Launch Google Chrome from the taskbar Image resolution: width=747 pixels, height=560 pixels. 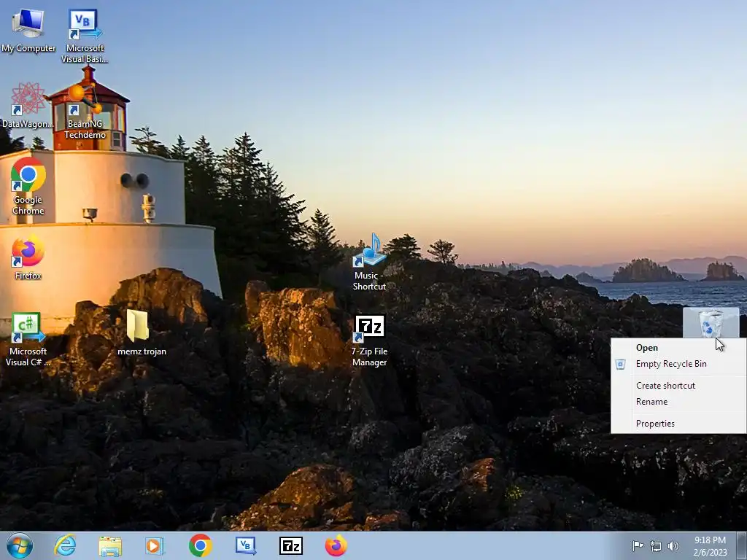(200, 545)
